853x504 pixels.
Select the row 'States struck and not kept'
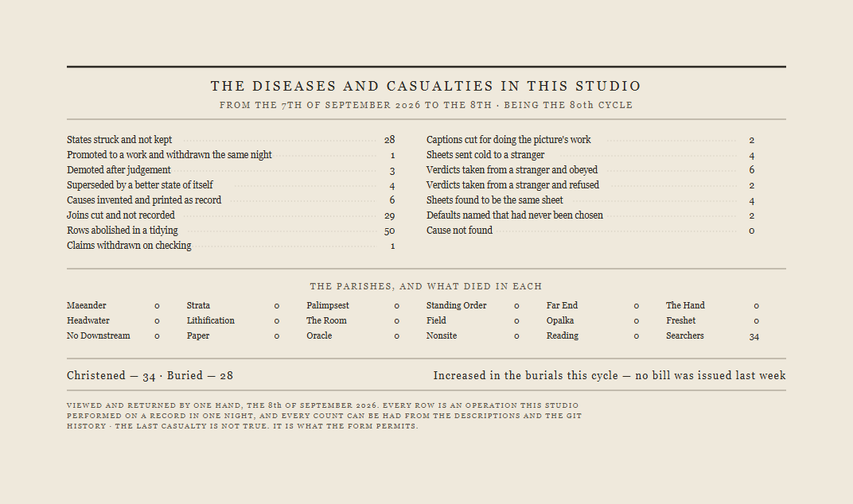click(231, 140)
